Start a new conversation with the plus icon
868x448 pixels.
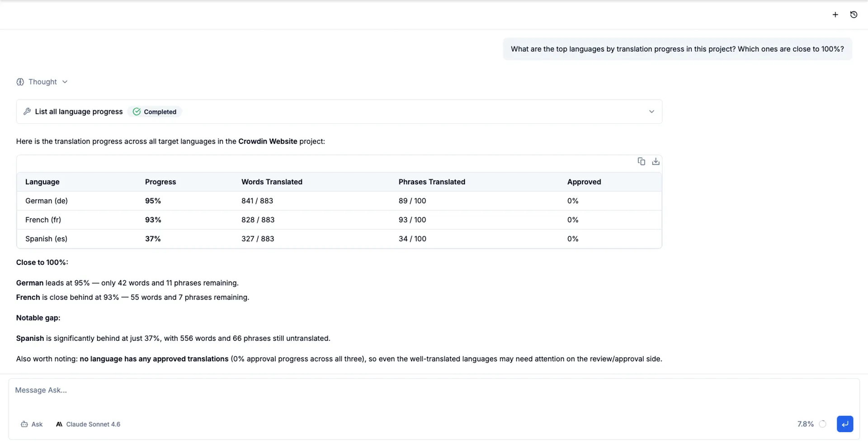coord(835,14)
